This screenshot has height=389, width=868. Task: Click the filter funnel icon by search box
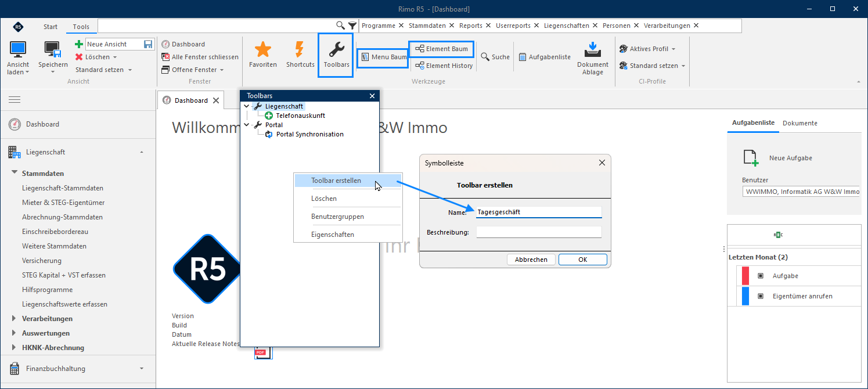[x=352, y=26]
